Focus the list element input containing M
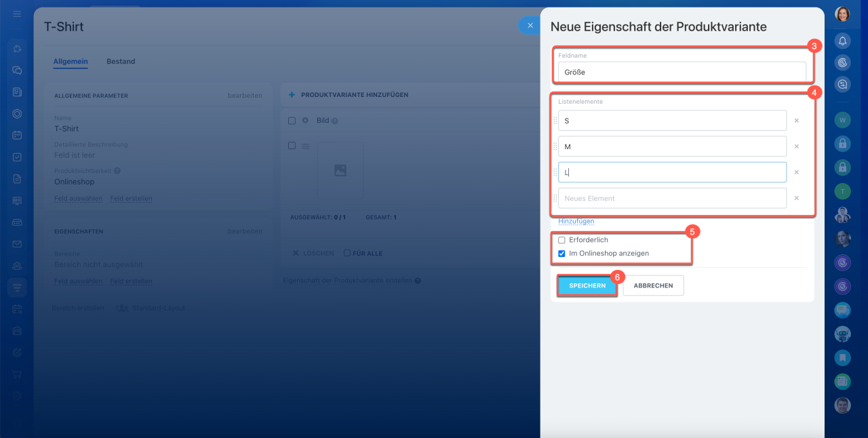Image resolution: width=868 pixels, height=438 pixels. (672, 146)
